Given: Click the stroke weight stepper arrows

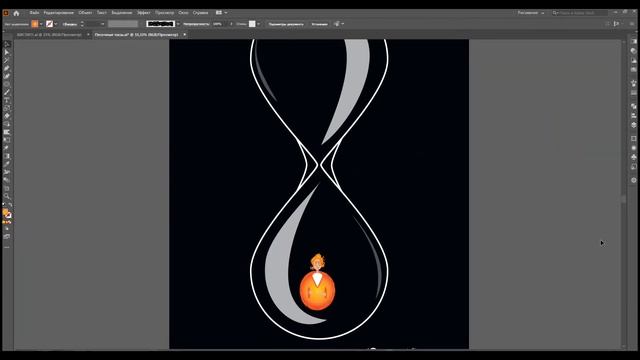Looking at the screenshot, I should coord(82,24).
